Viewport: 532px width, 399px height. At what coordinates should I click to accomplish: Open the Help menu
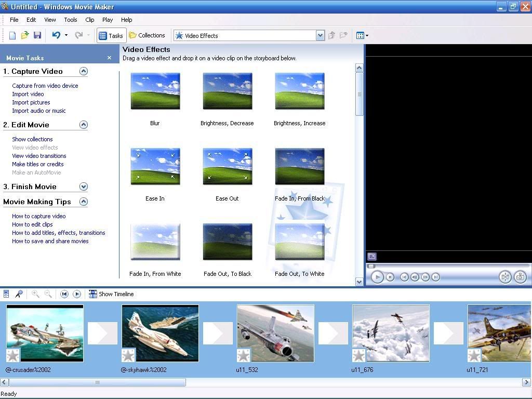(x=127, y=20)
